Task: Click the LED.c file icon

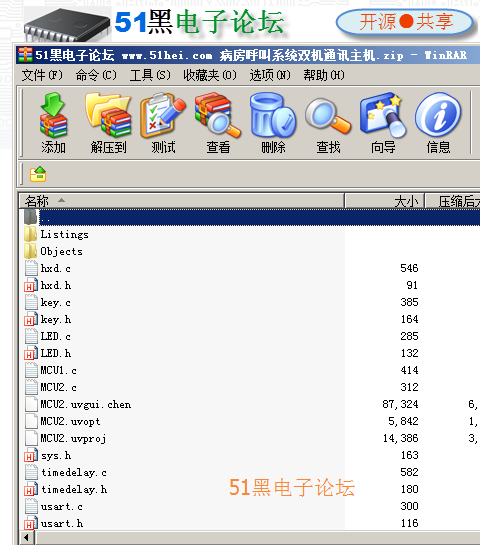Action: pos(31,336)
